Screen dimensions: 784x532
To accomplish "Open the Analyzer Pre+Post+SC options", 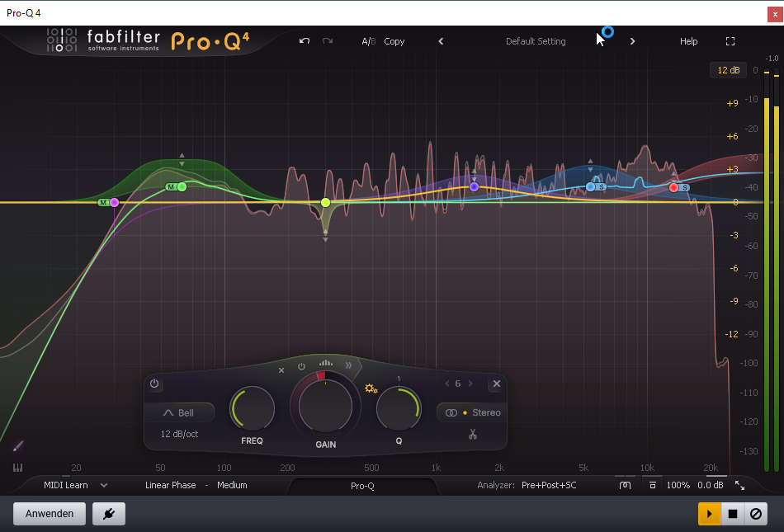I will tap(549, 485).
